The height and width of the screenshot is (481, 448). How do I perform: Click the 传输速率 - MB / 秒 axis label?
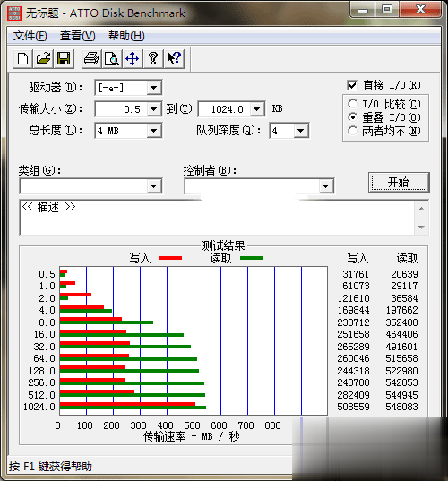191,436
